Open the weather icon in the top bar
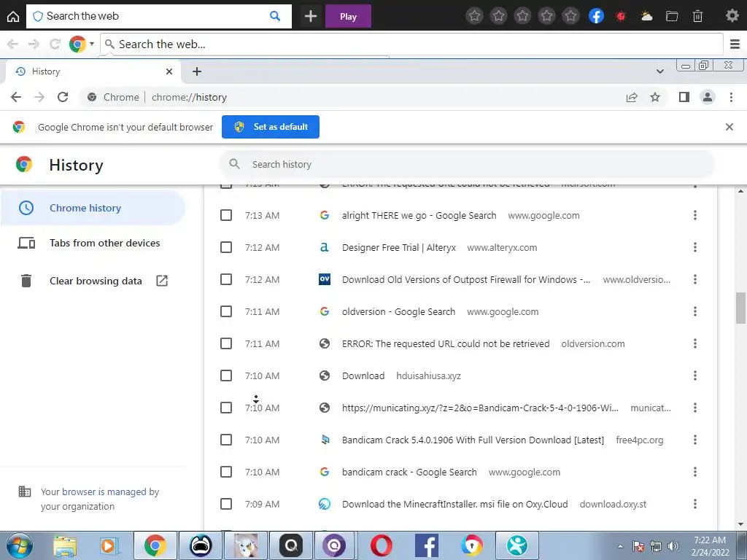This screenshot has width=747, height=560. 646,16
